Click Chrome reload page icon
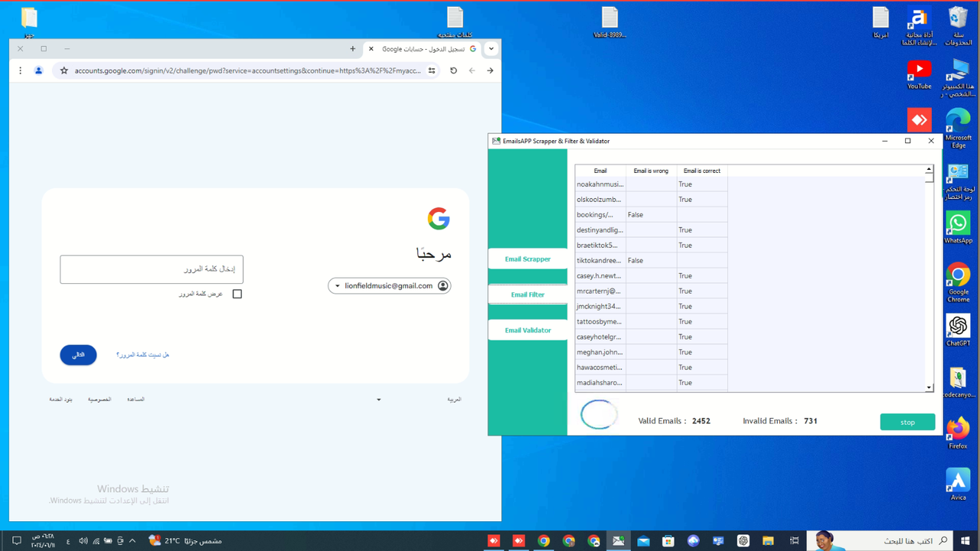 [x=453, y=70]
